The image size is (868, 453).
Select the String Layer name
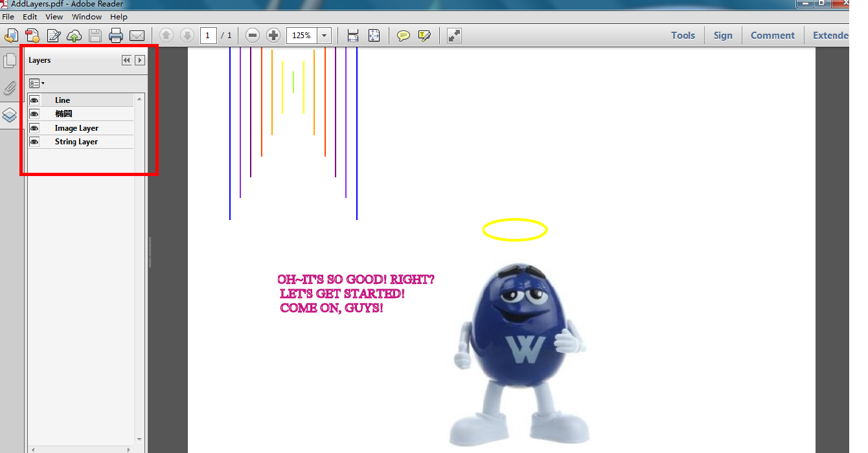(76, 142)
